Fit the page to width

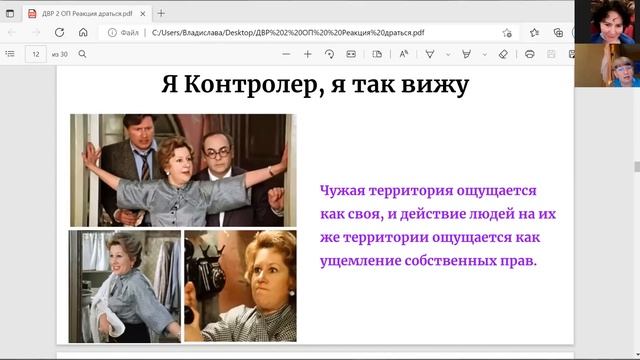(351, 54)
